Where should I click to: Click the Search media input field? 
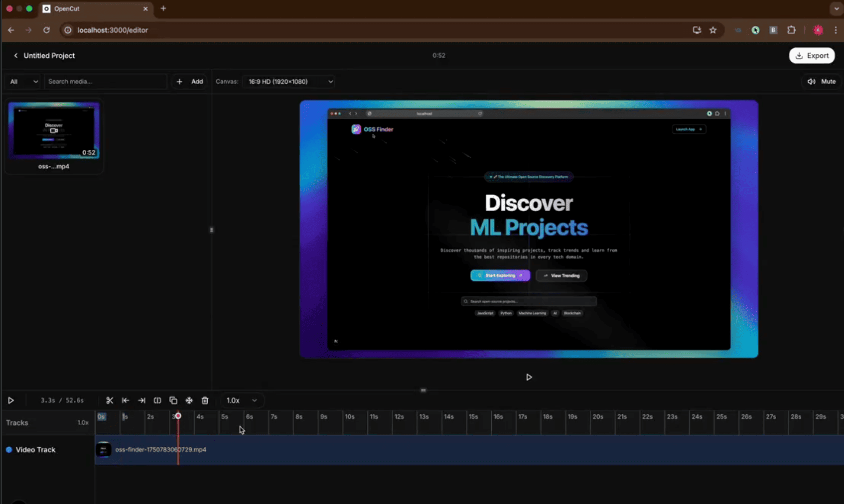coord(105,82)
